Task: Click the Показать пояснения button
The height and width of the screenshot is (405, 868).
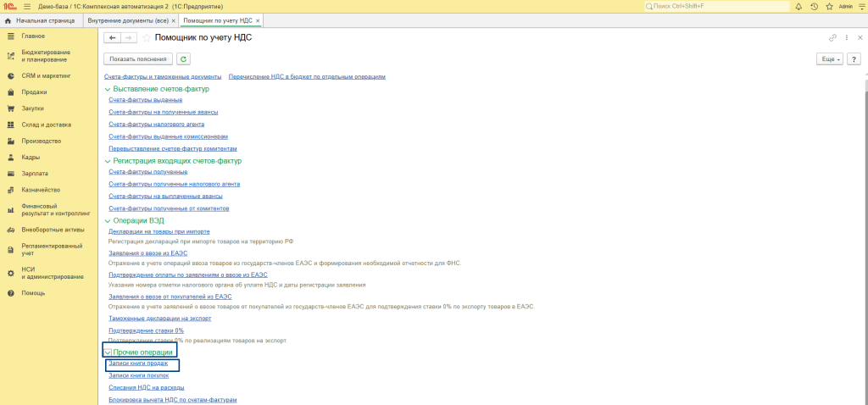Action: coord(138,59)
